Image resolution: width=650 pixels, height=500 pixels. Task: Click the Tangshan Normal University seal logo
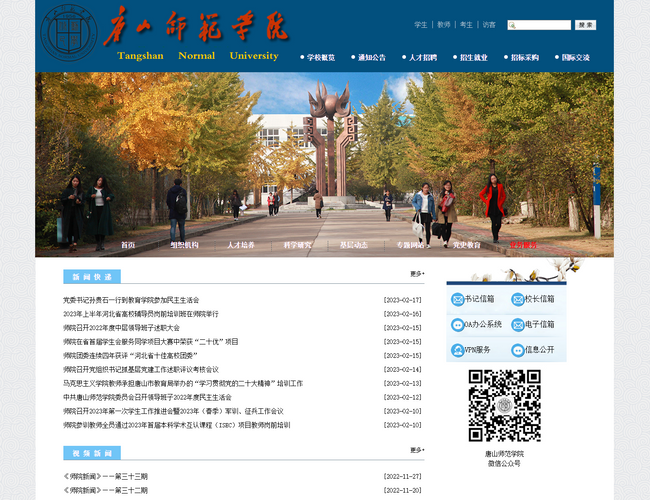(x=69, y=33)
